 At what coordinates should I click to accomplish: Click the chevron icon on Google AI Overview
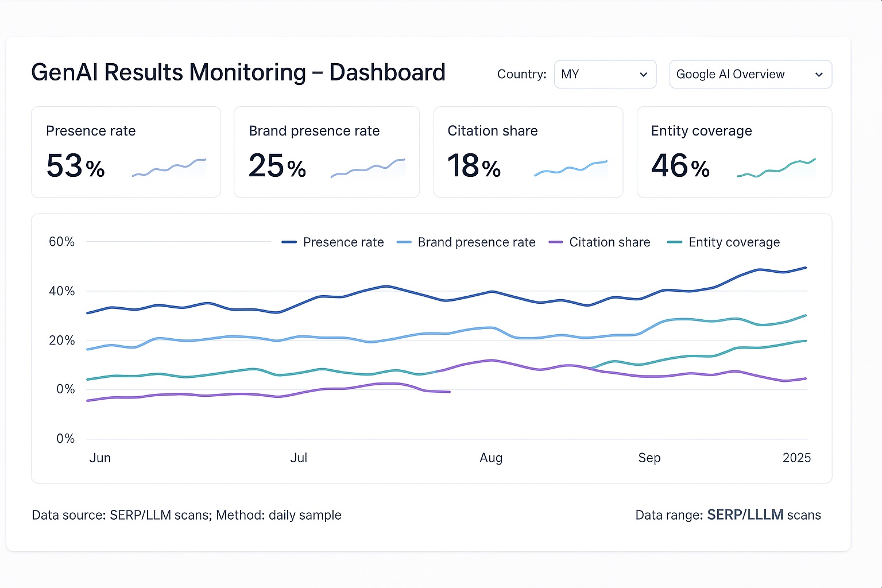click(x=820, y=75)
